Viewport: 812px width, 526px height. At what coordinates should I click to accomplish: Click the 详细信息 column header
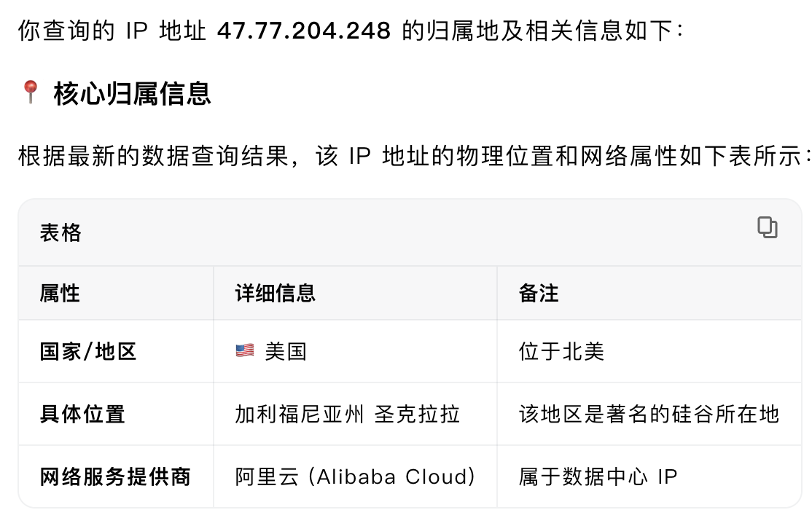pos(275,293)
